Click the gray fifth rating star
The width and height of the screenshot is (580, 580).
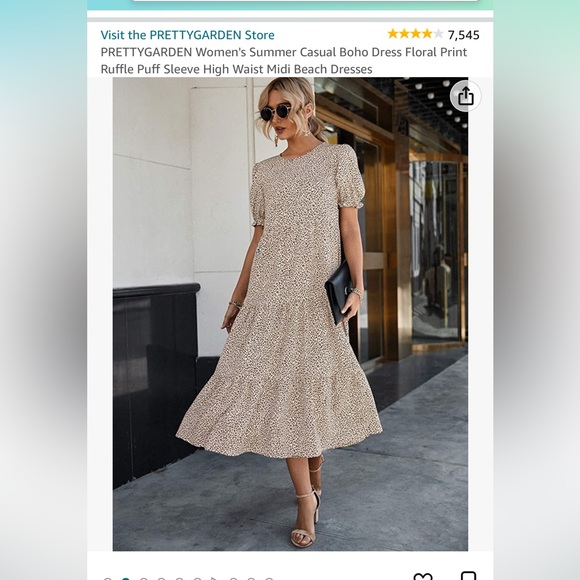(x=438, y=34)
